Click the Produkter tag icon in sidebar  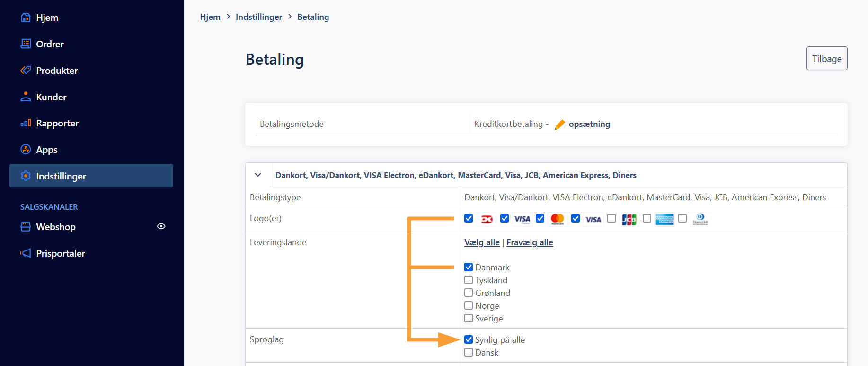tap(26, 70)
